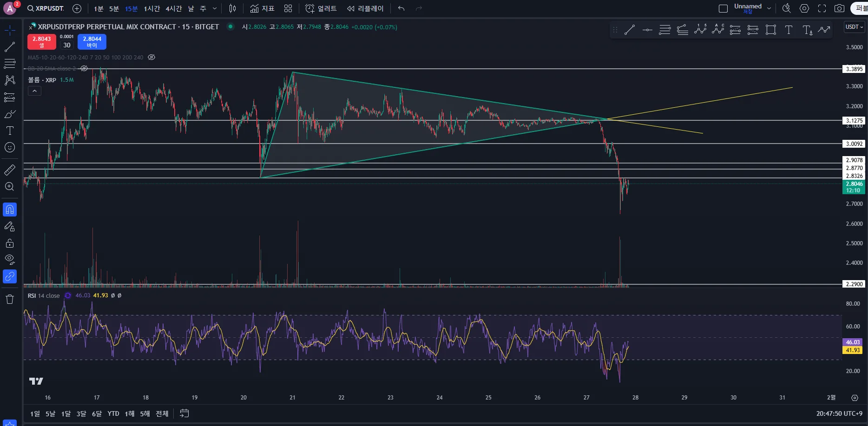
Task: Select the 1달 date range
Action: tap(66, 413)
